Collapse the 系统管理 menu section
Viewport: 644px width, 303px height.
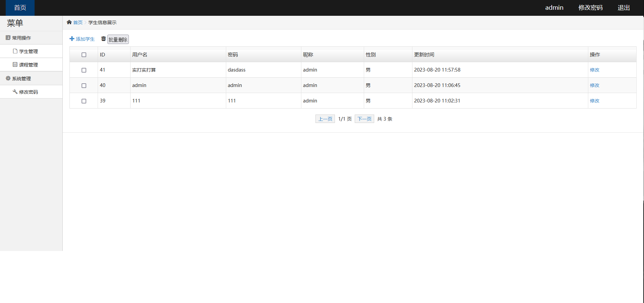click(31, 79)
